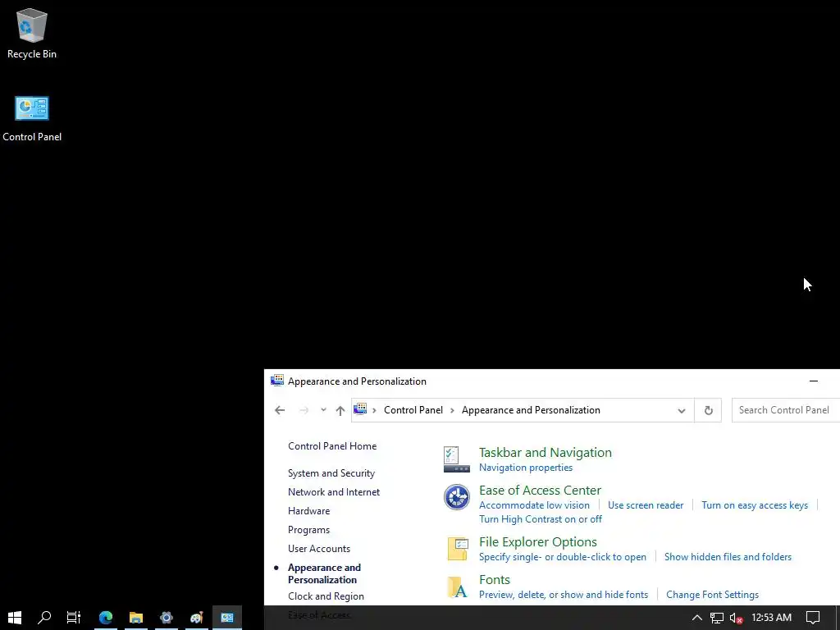Open taskbar Search magnifier

(44, 618)
